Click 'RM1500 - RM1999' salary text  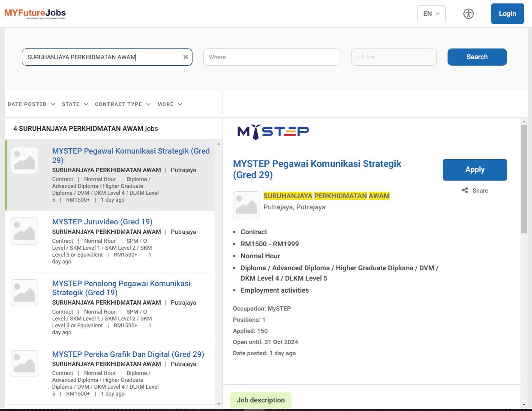point(270,244)
